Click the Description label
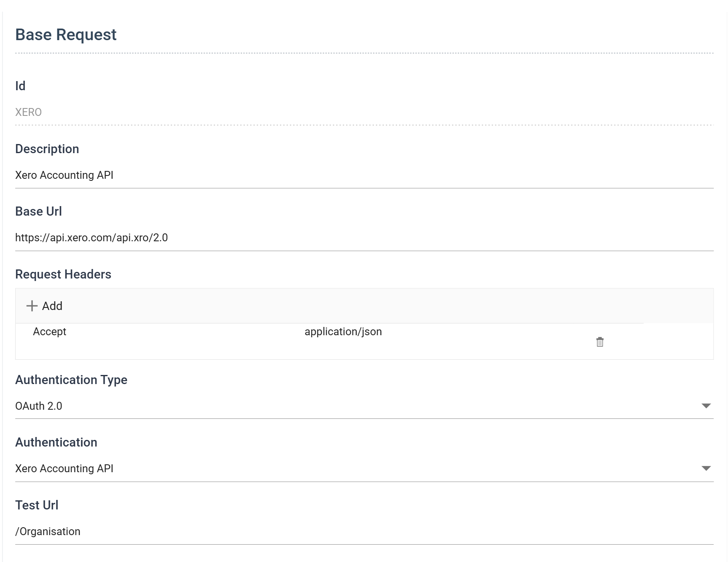This screenshot has width=728, height=562. point(47,149)
